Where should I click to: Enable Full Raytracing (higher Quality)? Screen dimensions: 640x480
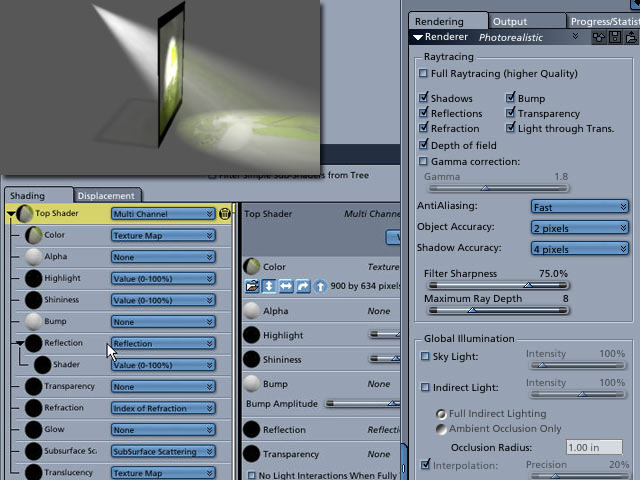423,73
